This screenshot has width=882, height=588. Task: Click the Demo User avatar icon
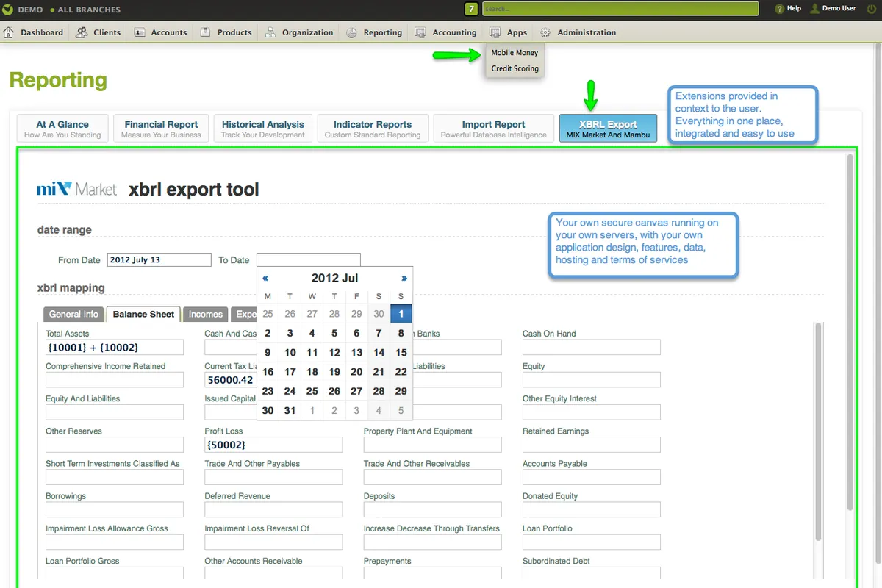[814, 9]
